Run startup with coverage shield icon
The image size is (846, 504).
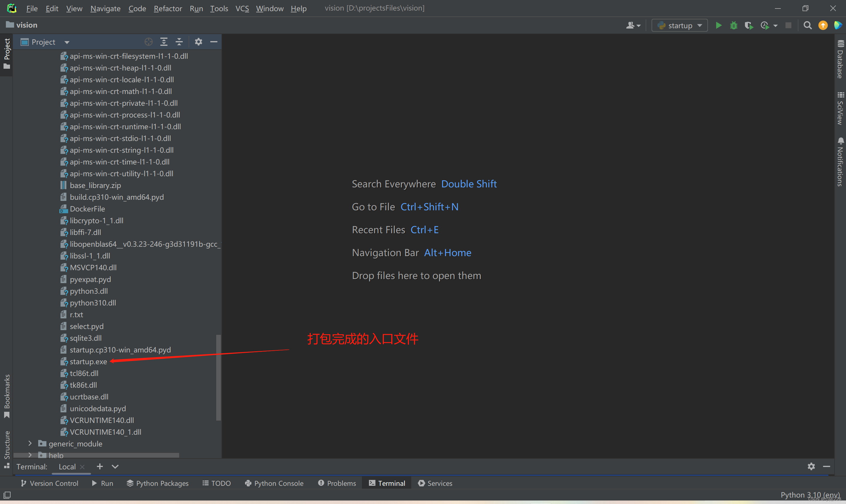[x=748, y=25]
